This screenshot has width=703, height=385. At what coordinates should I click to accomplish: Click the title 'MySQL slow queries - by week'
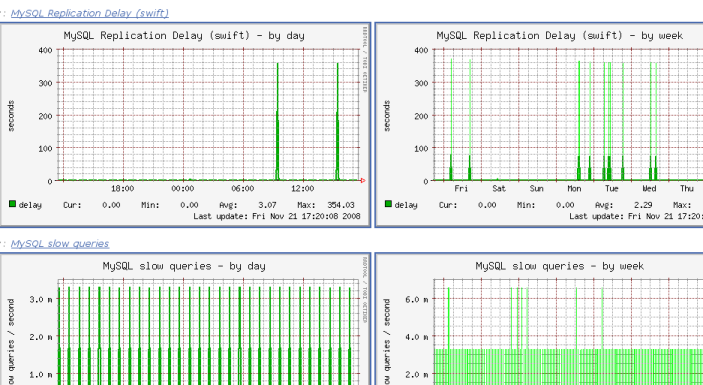(560, 266)
